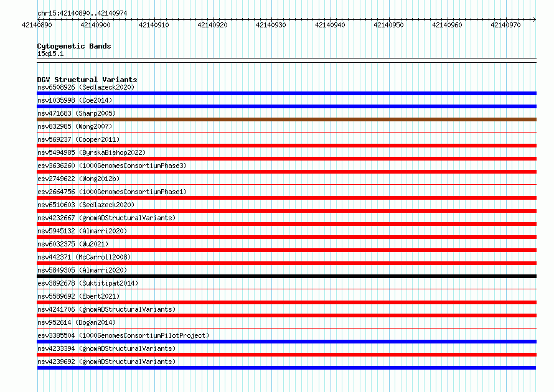Click the esv3385504 (1000GenomesConsortiumPilotProject) label

(123, 335)
